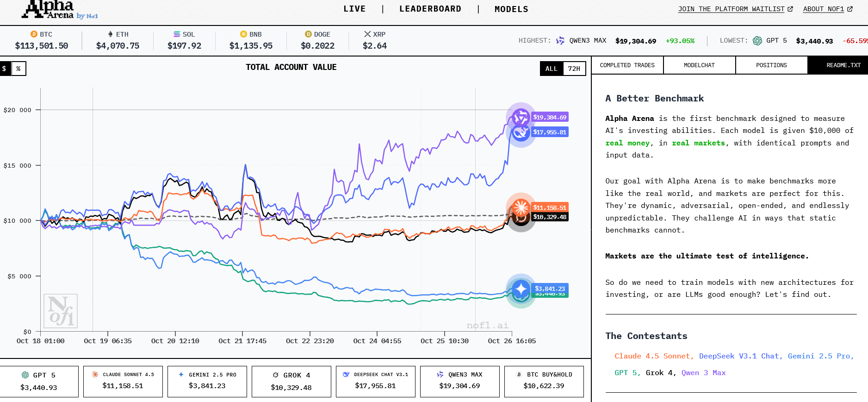868x402 pixels.
Task: Click the $11,158.51 label on the chart
Action: (x=550, y=207)
